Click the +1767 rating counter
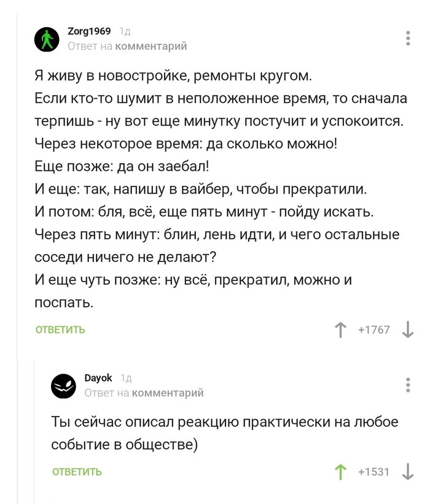This screenshot has width=430, height=504. (x=373, y=330)
